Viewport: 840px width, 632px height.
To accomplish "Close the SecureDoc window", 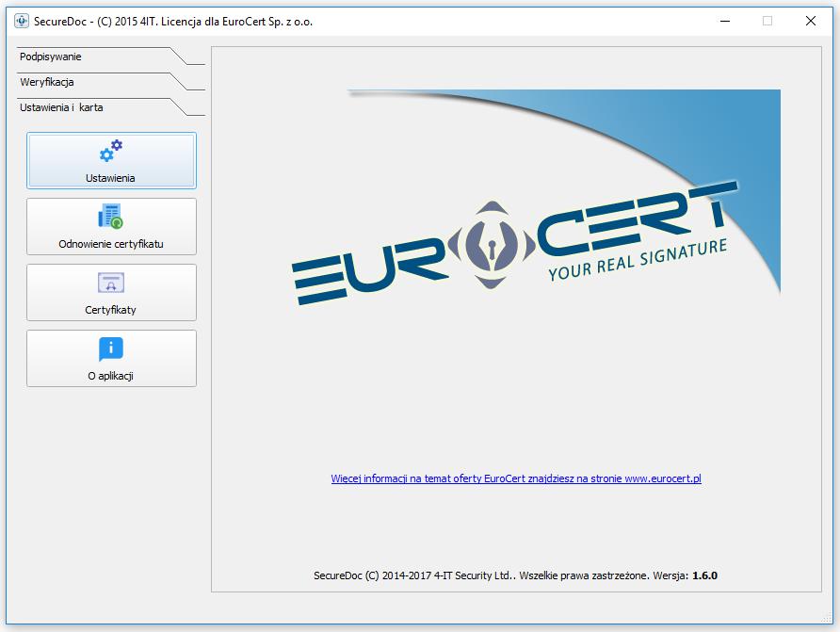I will tap(811, 21).
